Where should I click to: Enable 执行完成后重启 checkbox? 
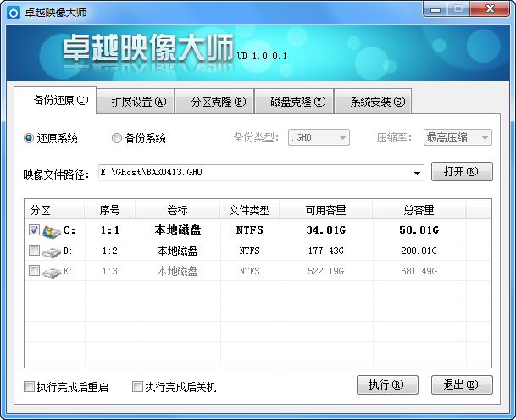30,387
